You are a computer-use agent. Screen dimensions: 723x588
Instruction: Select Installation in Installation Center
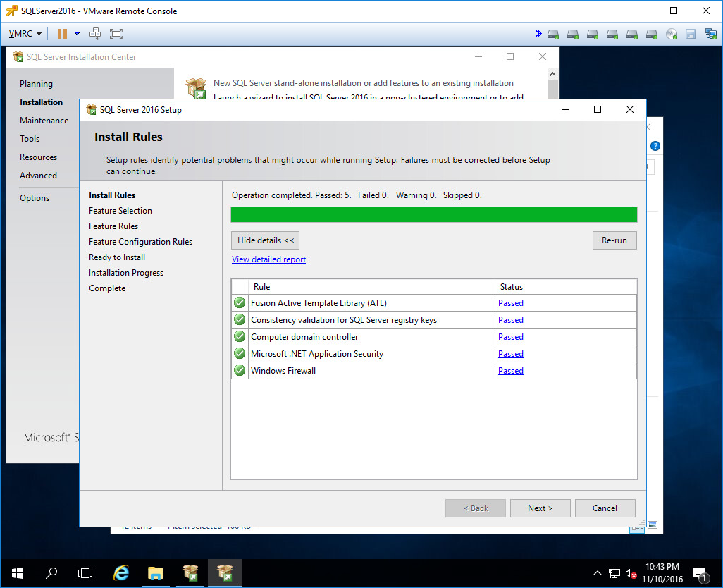point(41,102)
